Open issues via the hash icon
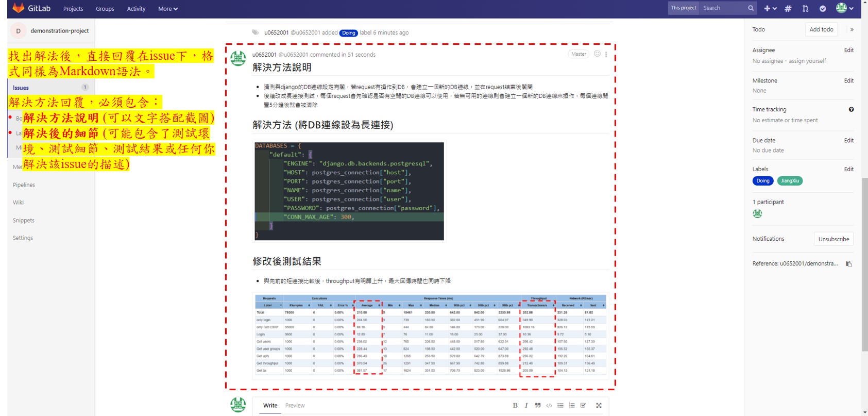 pos(788,8)
